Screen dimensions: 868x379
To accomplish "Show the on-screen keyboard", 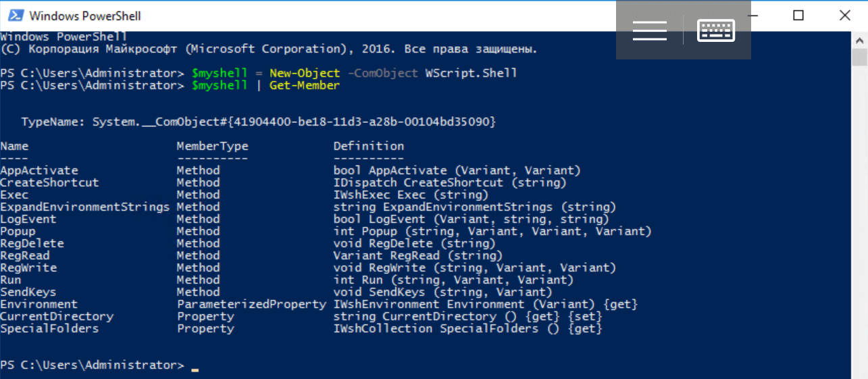I will coord(716,30).
